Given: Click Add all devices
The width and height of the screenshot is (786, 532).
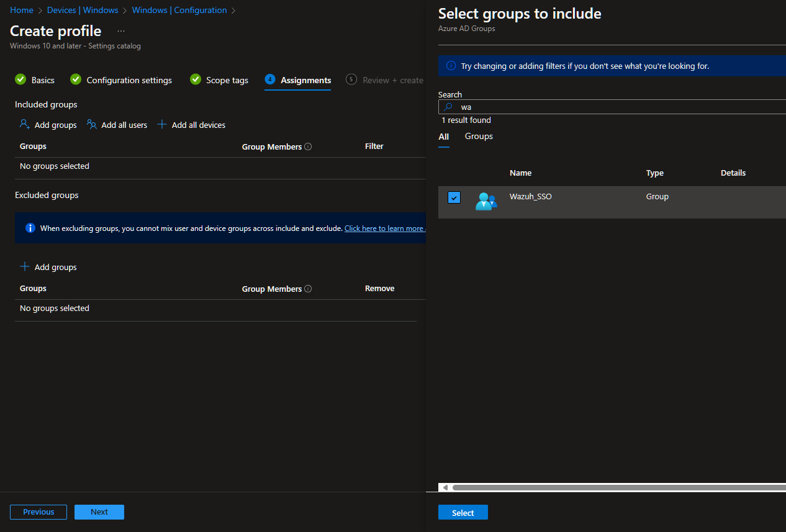Looking at the screenshot, I should (191, 125).
